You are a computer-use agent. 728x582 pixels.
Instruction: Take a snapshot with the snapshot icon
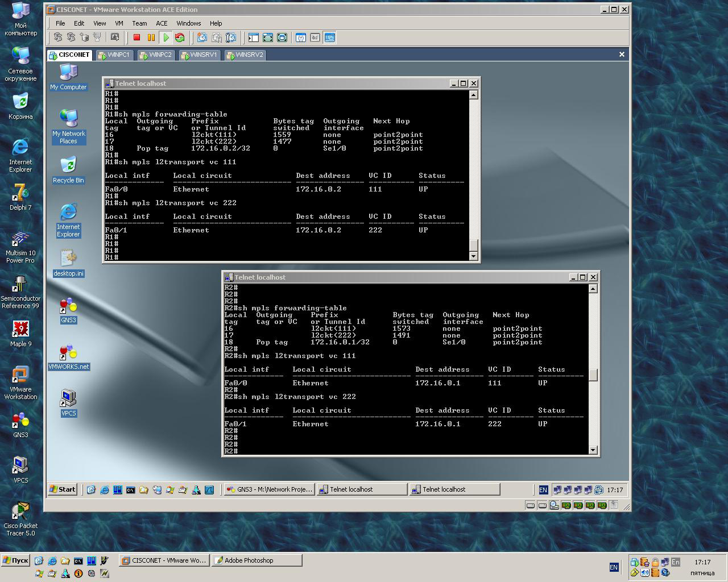pyautogui.click(x=202, y=38)
